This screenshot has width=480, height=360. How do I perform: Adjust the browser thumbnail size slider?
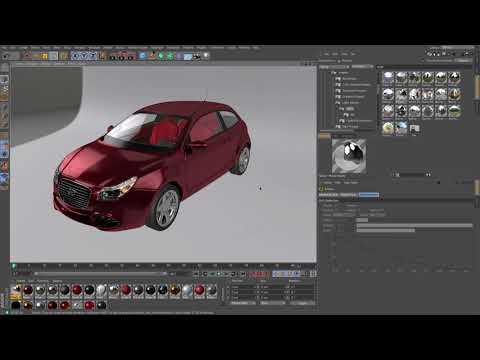(412, 175)
